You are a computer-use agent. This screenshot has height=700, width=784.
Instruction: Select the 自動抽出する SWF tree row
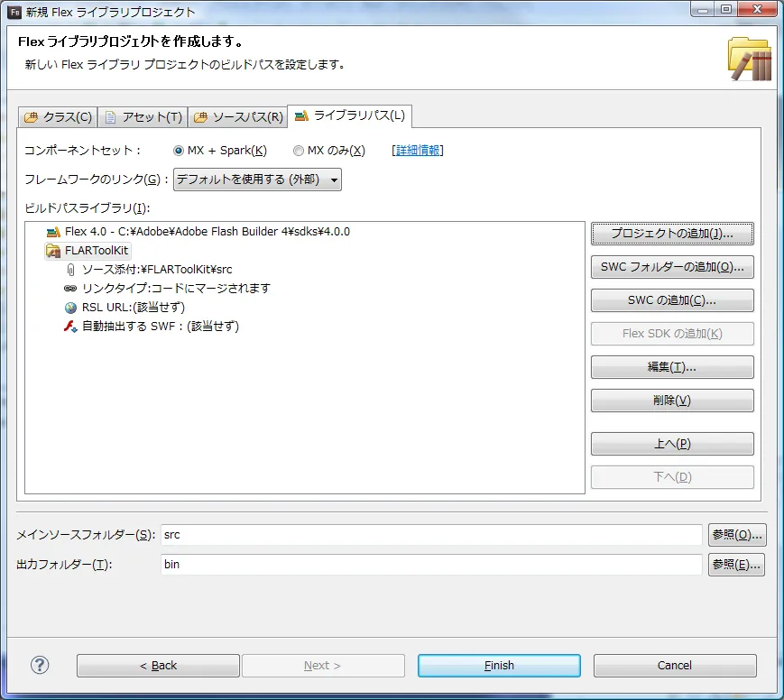point(152,327)
